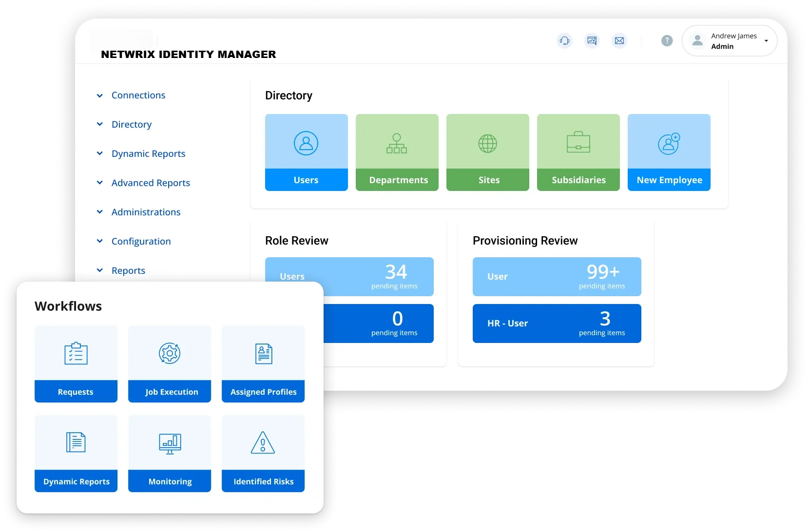Click the Users person icon in Directory

pyautogui.click(x=306, y=143)
